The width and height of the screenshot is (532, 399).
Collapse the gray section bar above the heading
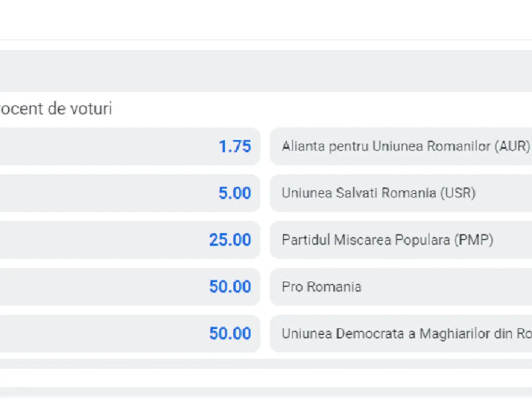pos(266,71)
